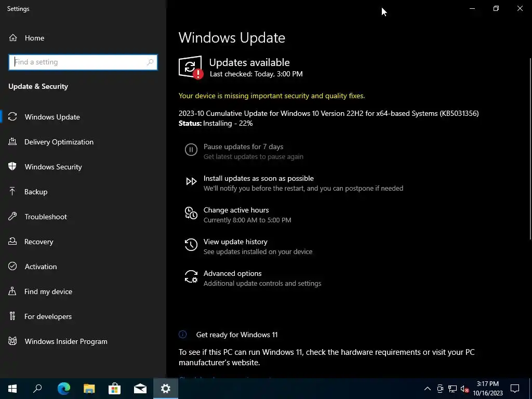This screenshot has height=399, width=532.
Task: Click the Find a setting search box
Action: 83,62
